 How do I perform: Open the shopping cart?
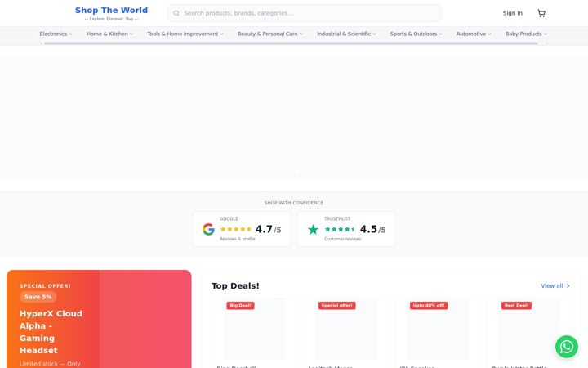pos(541,13)
